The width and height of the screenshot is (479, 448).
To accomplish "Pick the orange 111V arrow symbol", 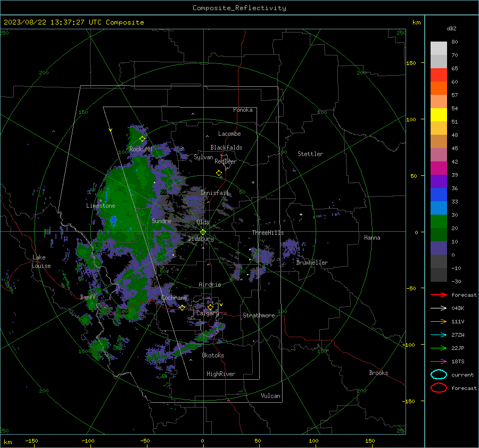I will click(439, 321).
